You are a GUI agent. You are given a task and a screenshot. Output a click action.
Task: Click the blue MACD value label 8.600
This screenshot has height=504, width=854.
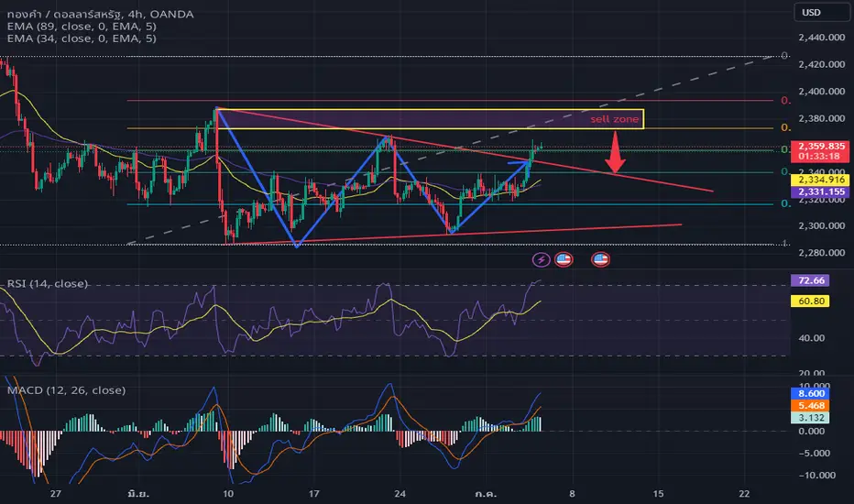point(810,393)
